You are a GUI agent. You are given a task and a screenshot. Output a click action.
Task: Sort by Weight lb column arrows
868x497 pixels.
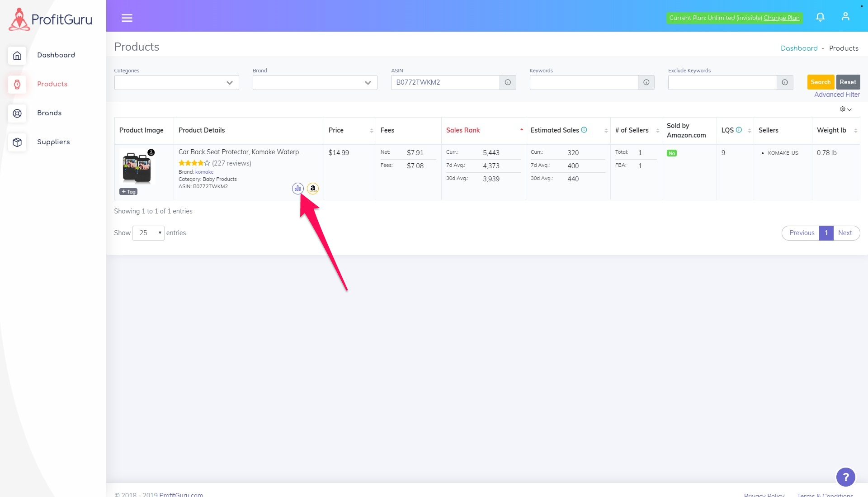[855, 131]
